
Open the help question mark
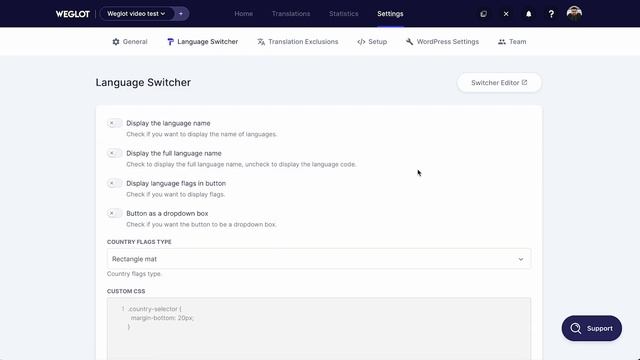coord(551,14)
